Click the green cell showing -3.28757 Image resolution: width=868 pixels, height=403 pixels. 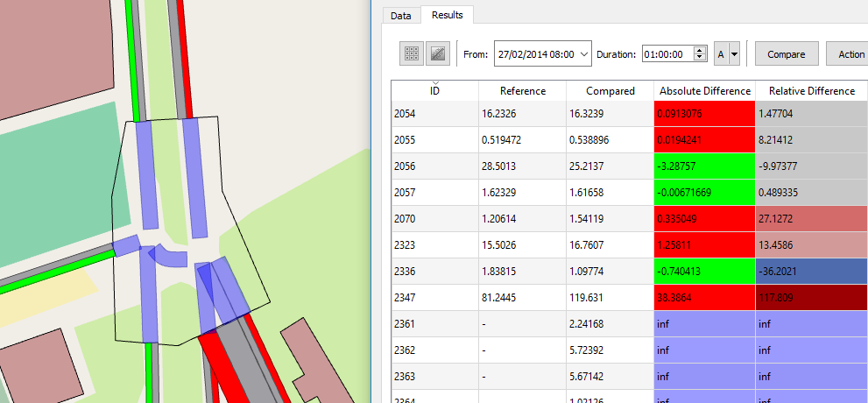[x=704, y=166]
